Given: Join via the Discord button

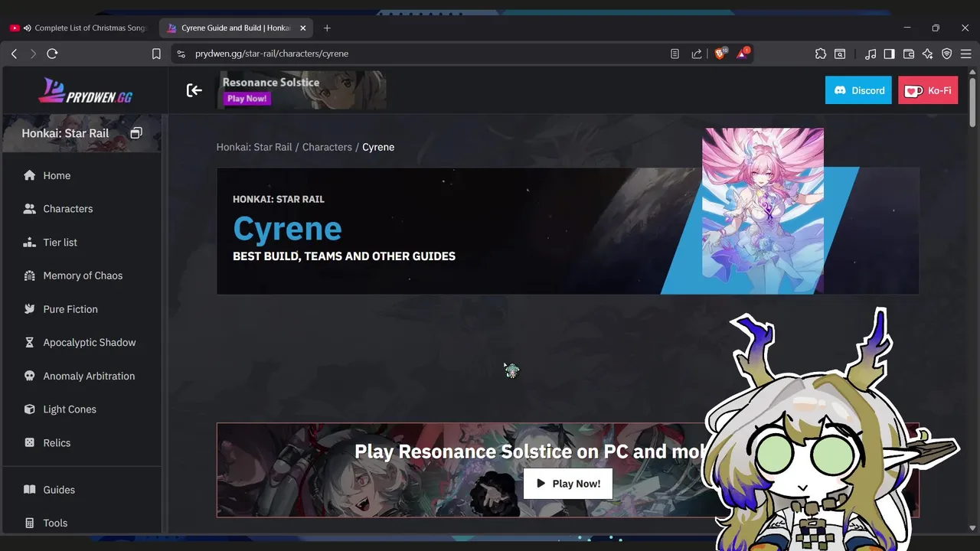Looking at the screenshot, I should pyautogui.click(x=858, y=90).
